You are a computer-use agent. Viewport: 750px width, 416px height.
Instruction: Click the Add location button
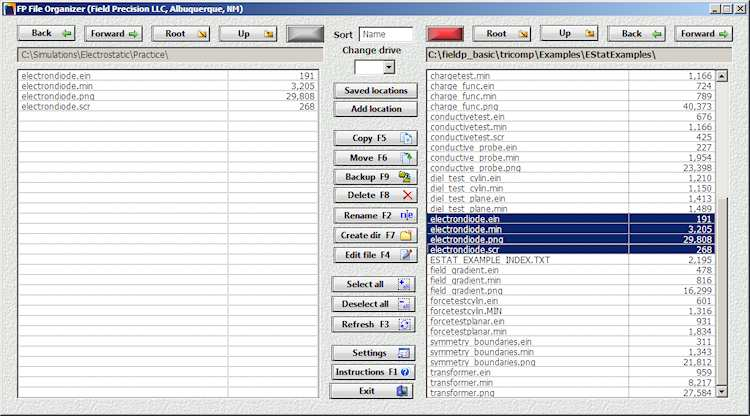coord(375,109)
